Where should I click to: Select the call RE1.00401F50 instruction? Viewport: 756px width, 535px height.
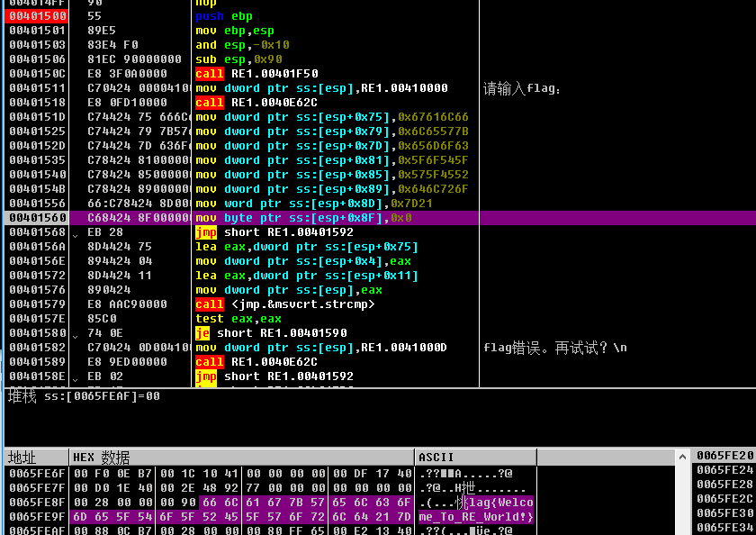(x=256, y=74)
